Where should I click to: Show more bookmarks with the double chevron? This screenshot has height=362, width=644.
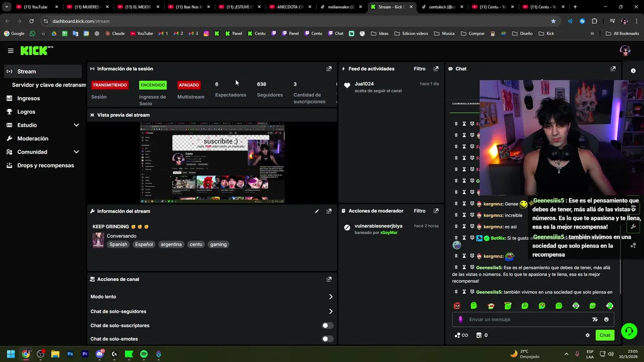tap(592, 34)
